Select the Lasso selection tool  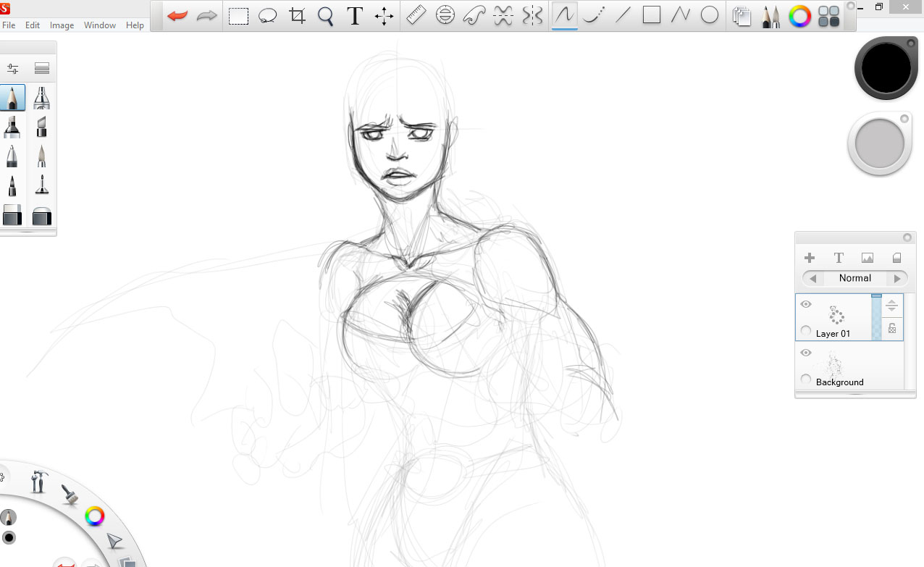(x=268, y=16)
